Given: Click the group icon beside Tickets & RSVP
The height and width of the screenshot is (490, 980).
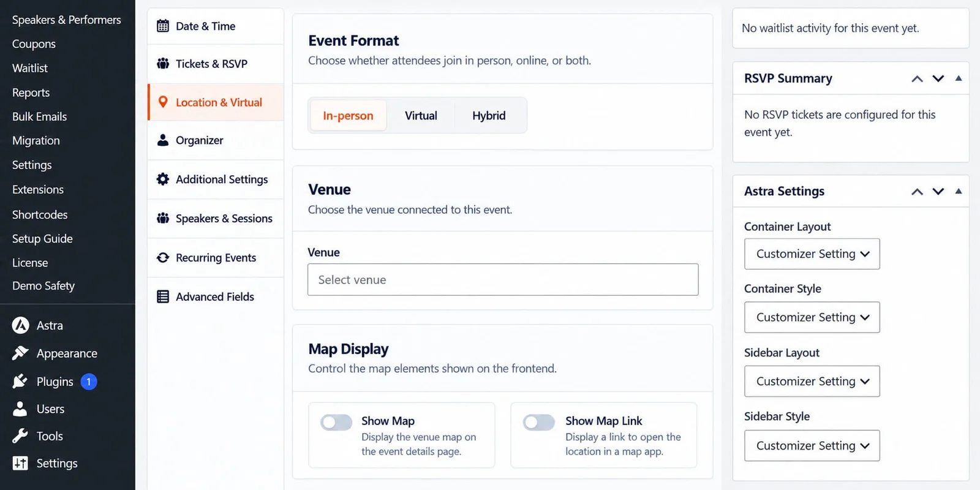Looking at the screenshot, I should pyautogui.click(x=163, y=64).
